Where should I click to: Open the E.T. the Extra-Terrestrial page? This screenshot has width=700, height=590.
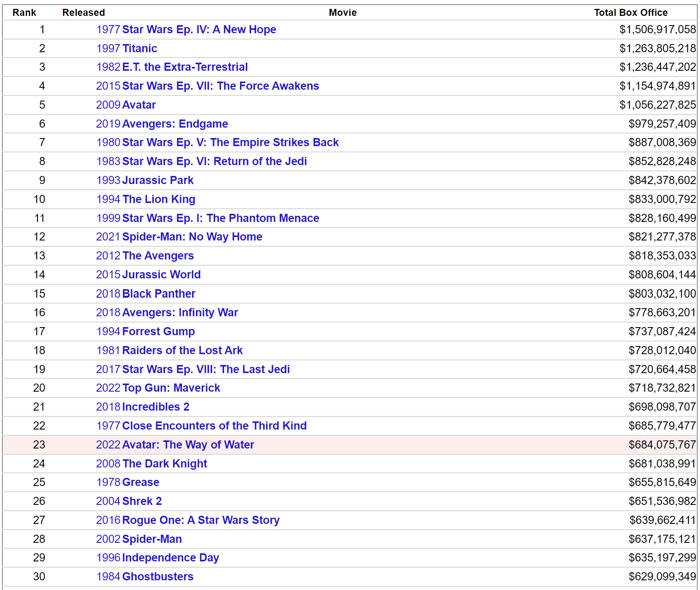(x=185, y=67)
